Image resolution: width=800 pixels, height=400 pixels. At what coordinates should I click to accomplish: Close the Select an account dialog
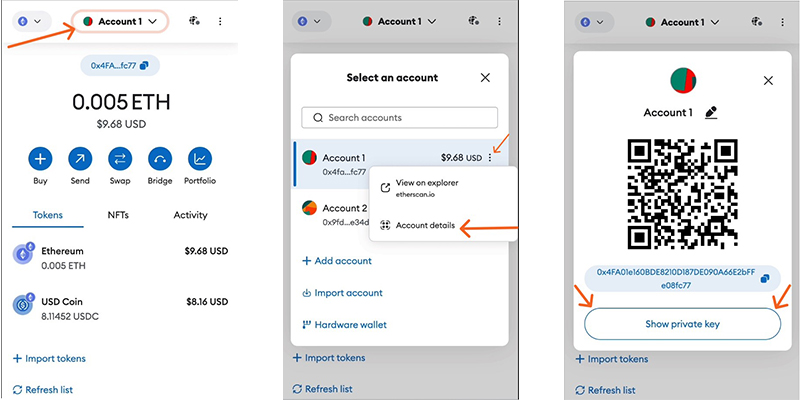[485, 78]
